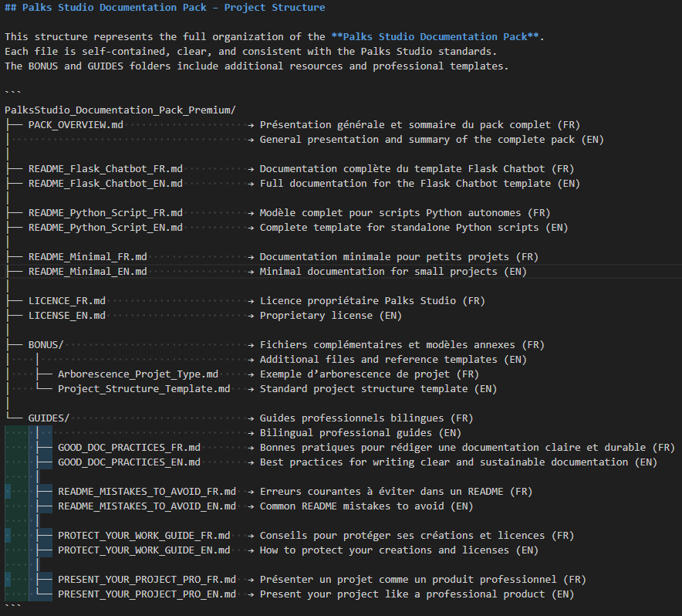682x616 pixels.
Task: Click Project_Structure_Template.md filename
Action: click(x=143, y=389)
